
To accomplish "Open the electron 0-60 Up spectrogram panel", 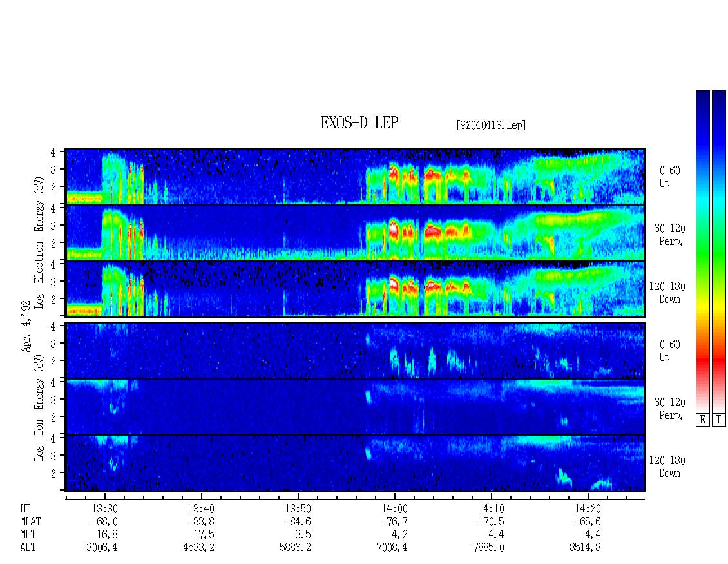I will pyautogui.click(x=355, y=177).
